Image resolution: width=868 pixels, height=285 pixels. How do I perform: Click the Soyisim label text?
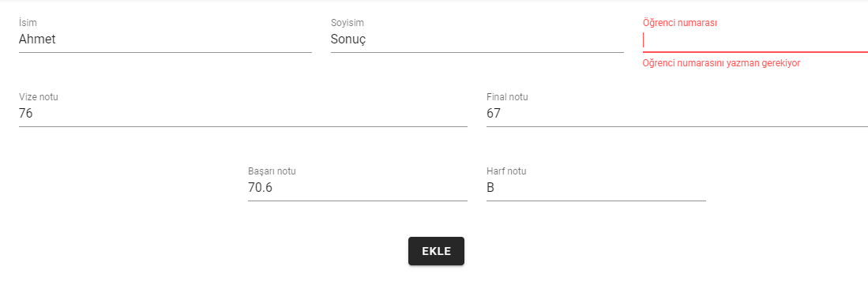coord(347,23)
